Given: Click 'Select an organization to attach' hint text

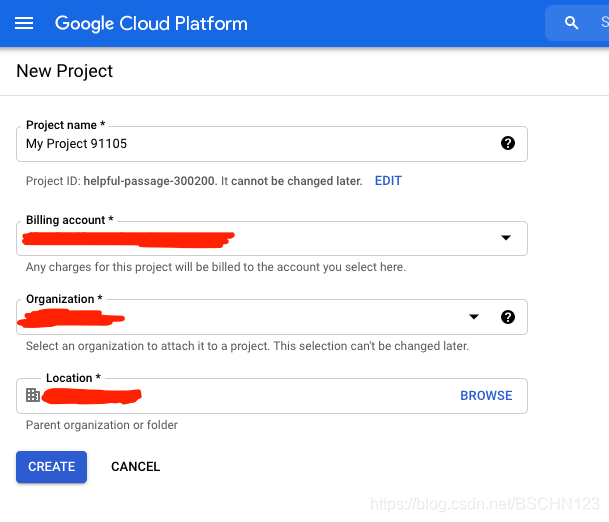Looking at the screenshot, I should pos(247,346).
